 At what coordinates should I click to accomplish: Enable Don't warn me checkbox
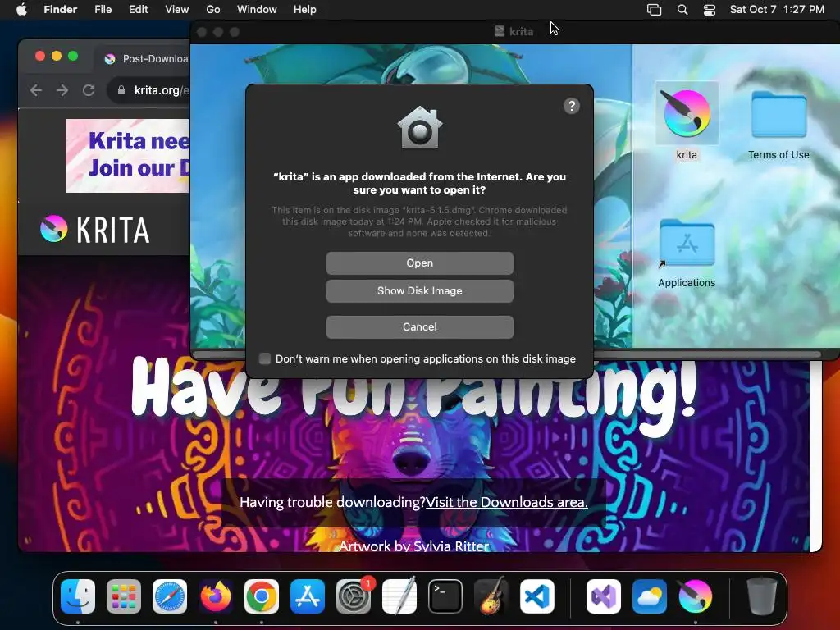(265, 359)
